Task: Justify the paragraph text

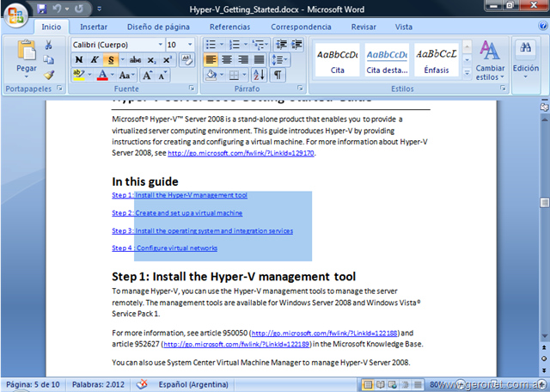Action: coord(259,60)
